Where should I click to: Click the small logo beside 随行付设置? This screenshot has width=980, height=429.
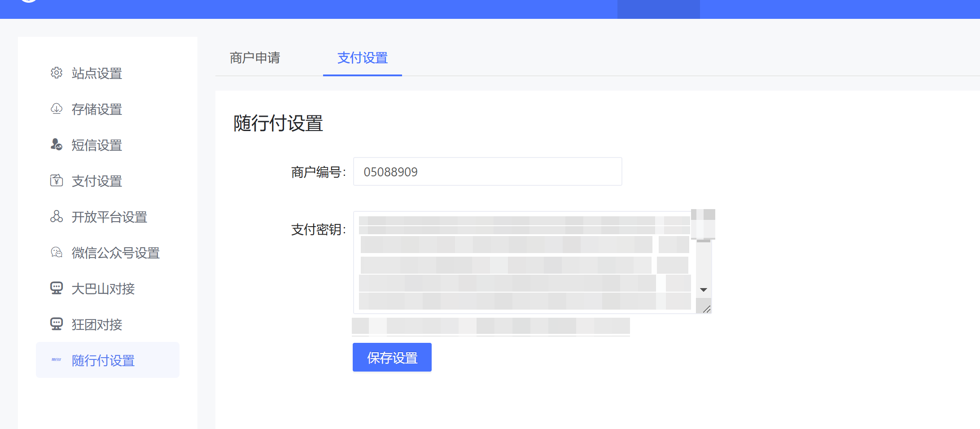pyautogui.click(x=57, y=360)
